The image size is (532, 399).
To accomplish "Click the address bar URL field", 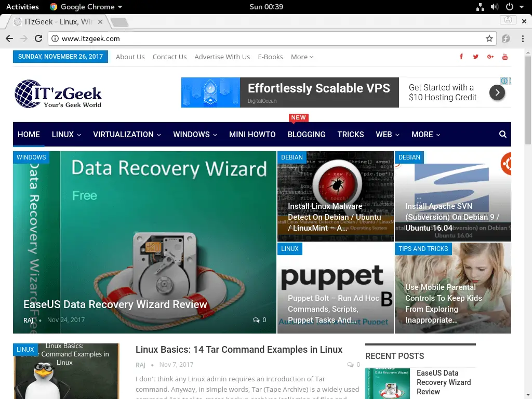I will (x=271, y=38).
